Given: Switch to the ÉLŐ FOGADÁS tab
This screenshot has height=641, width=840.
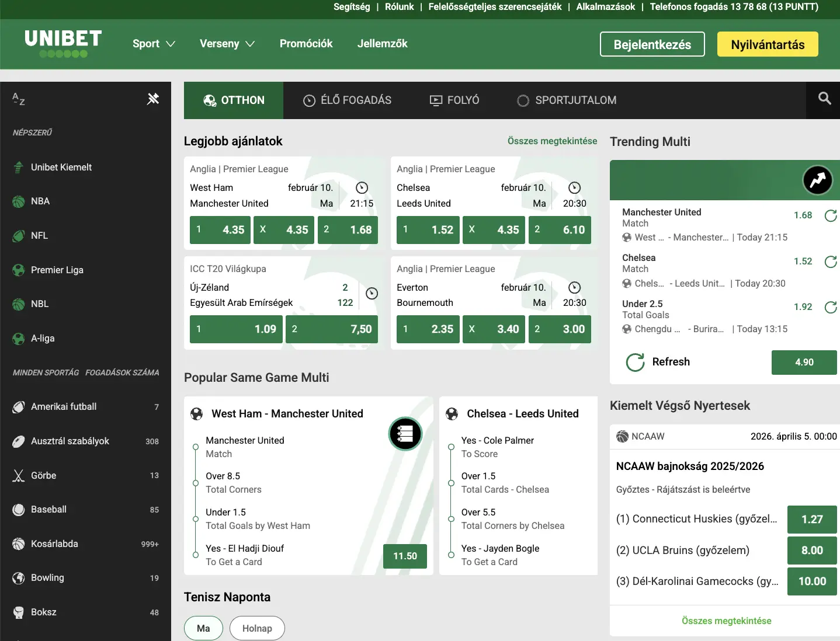Looking at the screenshot, I should pos(347,100).
